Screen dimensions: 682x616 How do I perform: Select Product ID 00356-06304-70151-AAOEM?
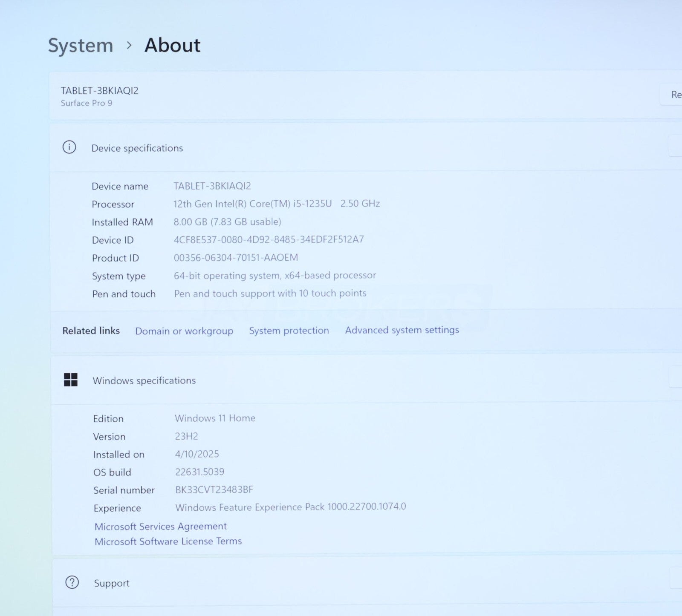(x=236, y=258)
